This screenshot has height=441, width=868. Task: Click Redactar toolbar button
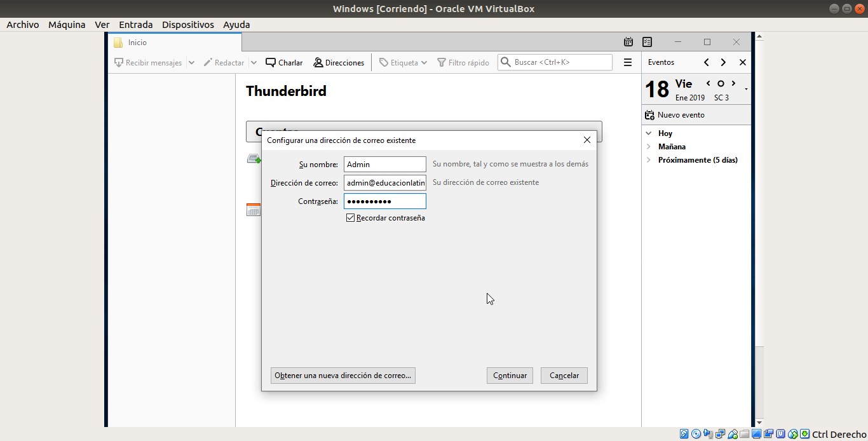tap(224, 62)
